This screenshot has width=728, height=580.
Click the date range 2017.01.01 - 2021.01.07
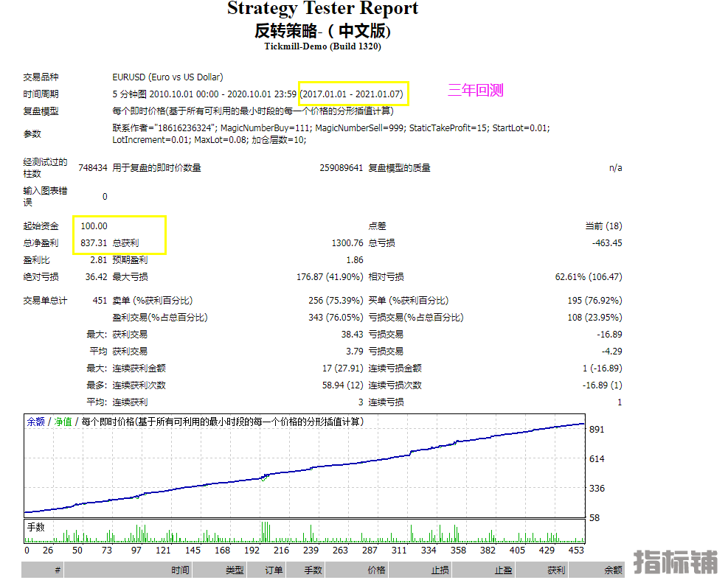(x=353, y=94)
